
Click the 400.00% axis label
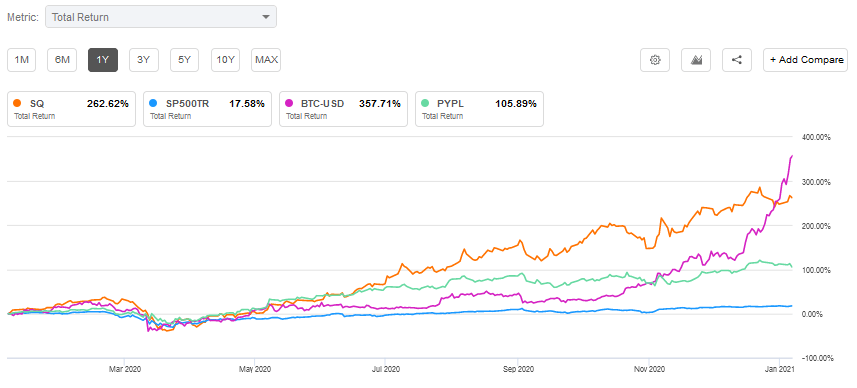point(815,138)
